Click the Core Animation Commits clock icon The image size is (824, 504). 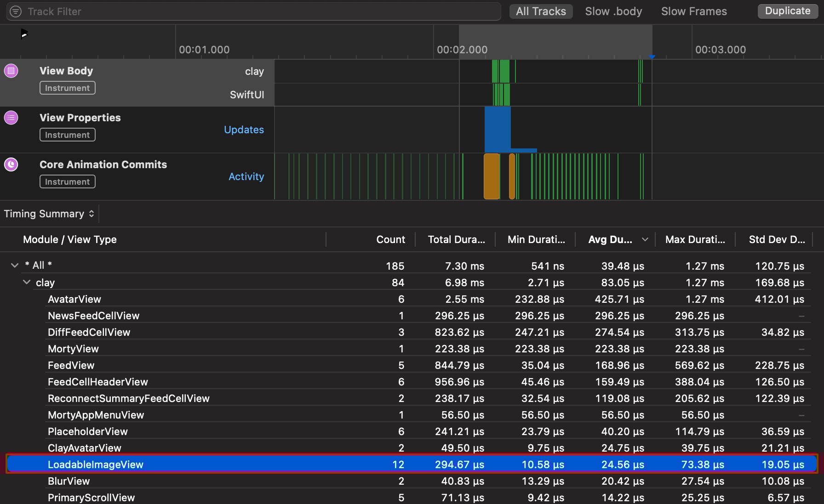point(11,164)
